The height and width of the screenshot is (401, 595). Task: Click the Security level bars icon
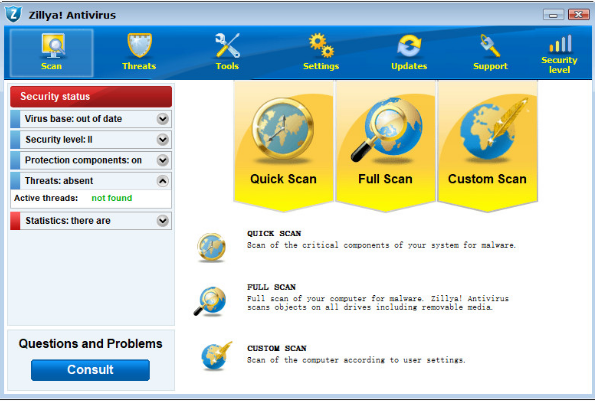(560, 44)
